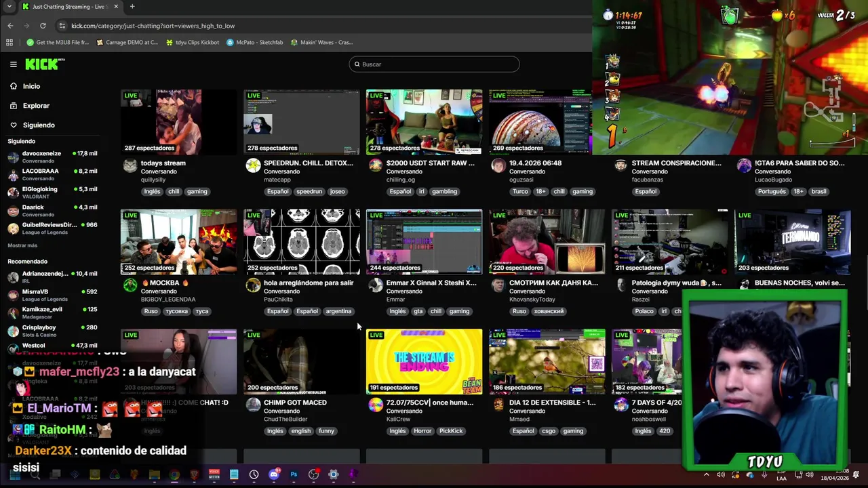Open the tdyu Clips Kickbot bookmark
This screenshot has height=488, width=868.
pos(193,42)
